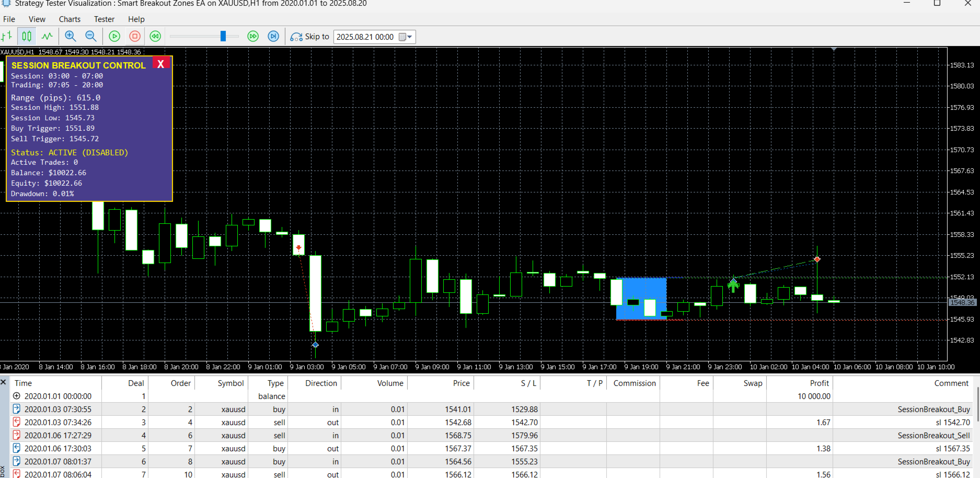Open the Tester menu
The height and width of the screenshot is (478, 980).
pyautogui.click(x=104, y=19)
